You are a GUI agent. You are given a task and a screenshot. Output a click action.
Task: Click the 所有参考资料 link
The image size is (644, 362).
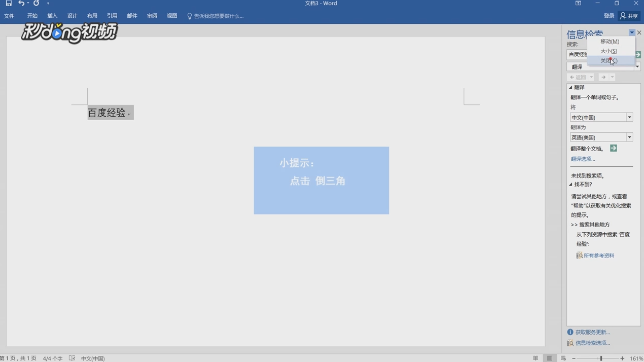(599, 256)
